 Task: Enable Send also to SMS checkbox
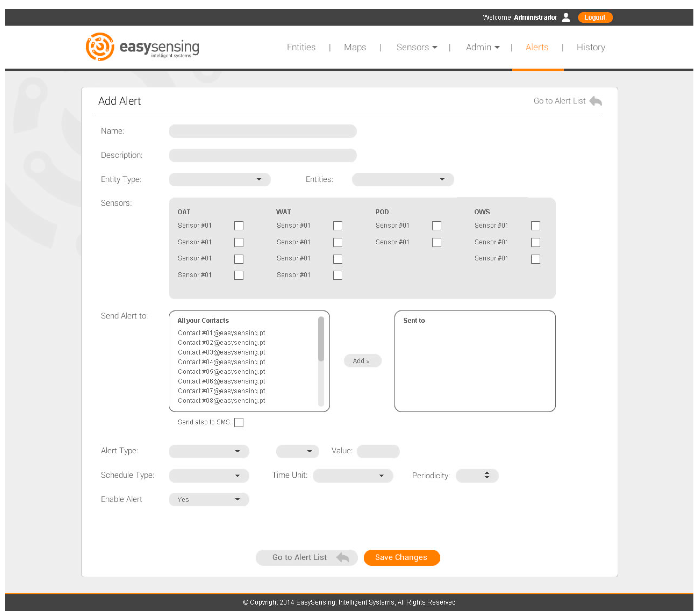click(239, 422)
